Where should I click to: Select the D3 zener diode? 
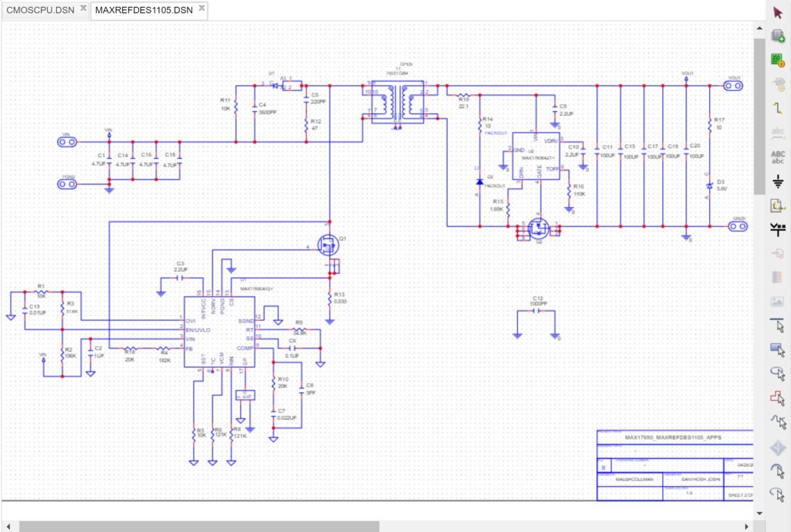point(709,186)
